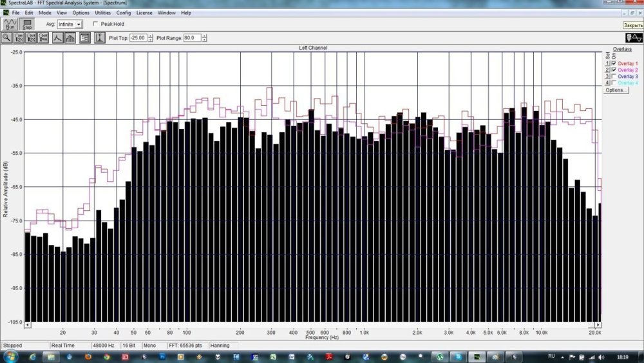
Task: Increase Plot Top with up arrow
Action: tap(151, 36)
